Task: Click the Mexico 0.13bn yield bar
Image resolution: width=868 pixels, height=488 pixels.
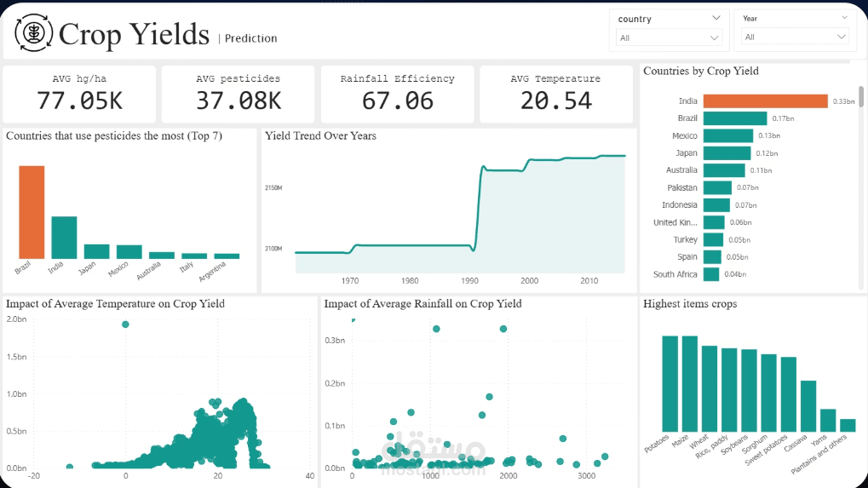Action: click(728, 135)
